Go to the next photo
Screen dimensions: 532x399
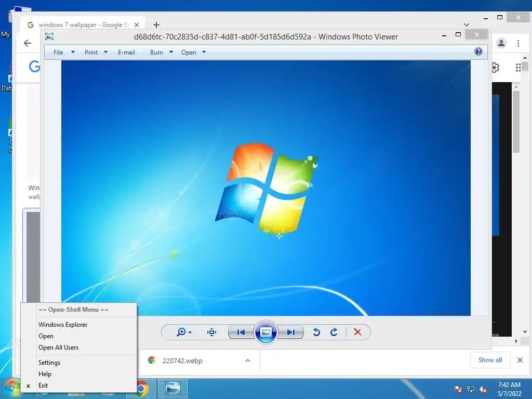tap(291, 332)
